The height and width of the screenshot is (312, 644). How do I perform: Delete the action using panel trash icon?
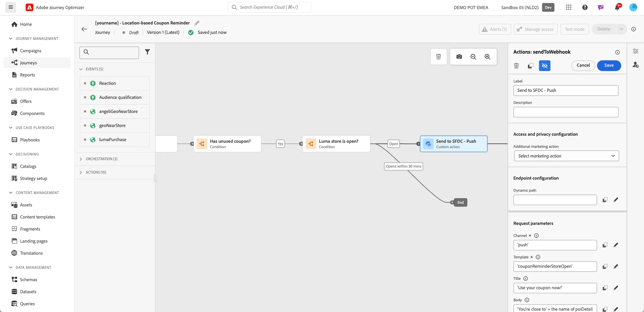pyautogui.click(x=517, y=66)
